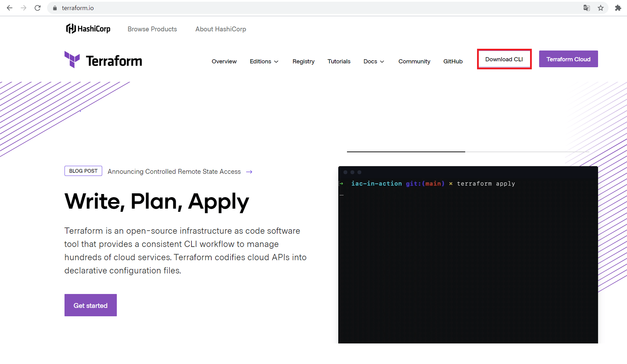Open the browser extensions puzzle icon

pyautogui.click(x=618, y=8)
